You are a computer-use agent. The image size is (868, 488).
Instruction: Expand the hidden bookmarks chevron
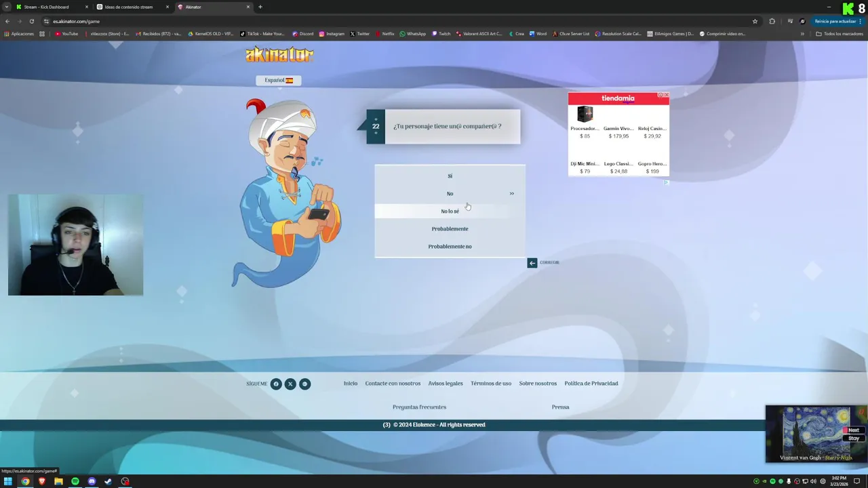(x=802, y=34)
